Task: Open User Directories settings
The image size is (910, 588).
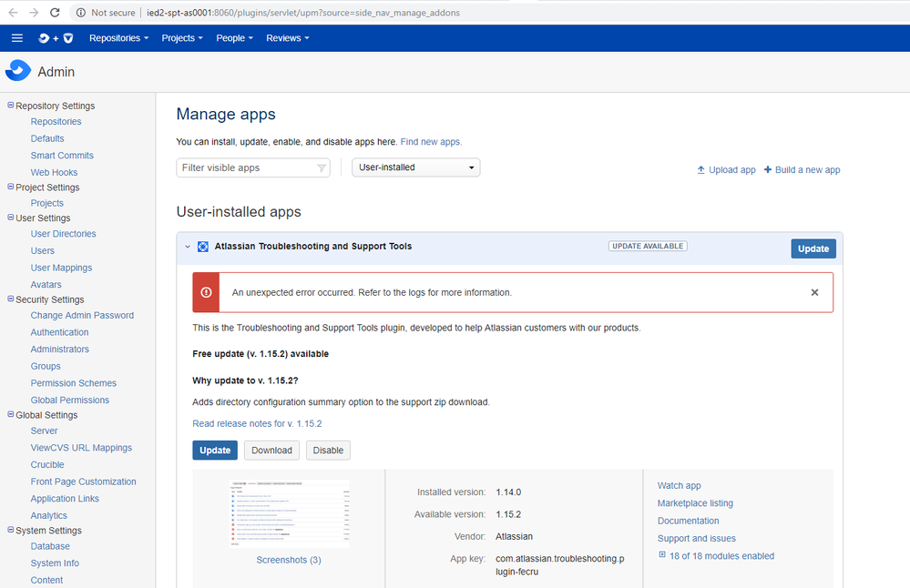Action: tap(63, 234)
